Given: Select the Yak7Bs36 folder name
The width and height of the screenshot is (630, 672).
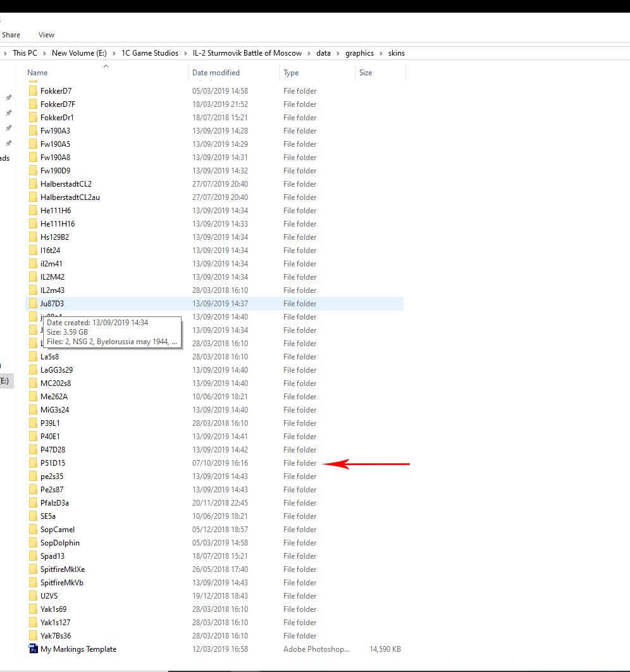Looking at the screenshot, I should pos(56,635).
